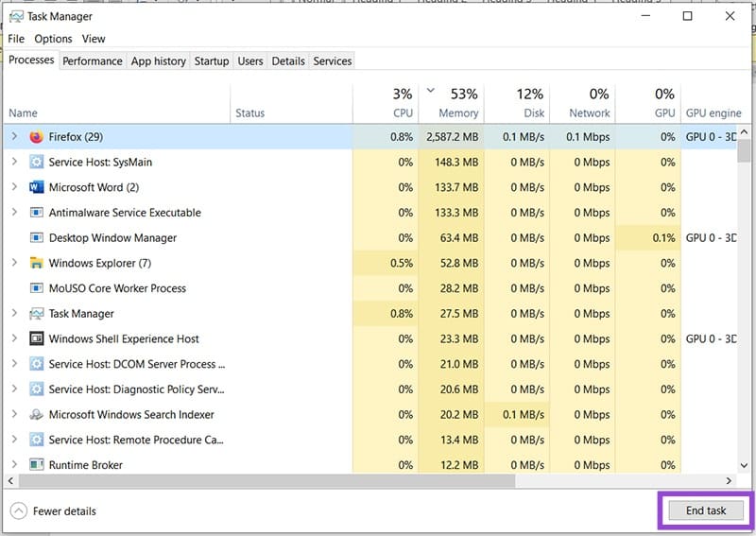Click the Firefox process icon

[x=36, y=137]
